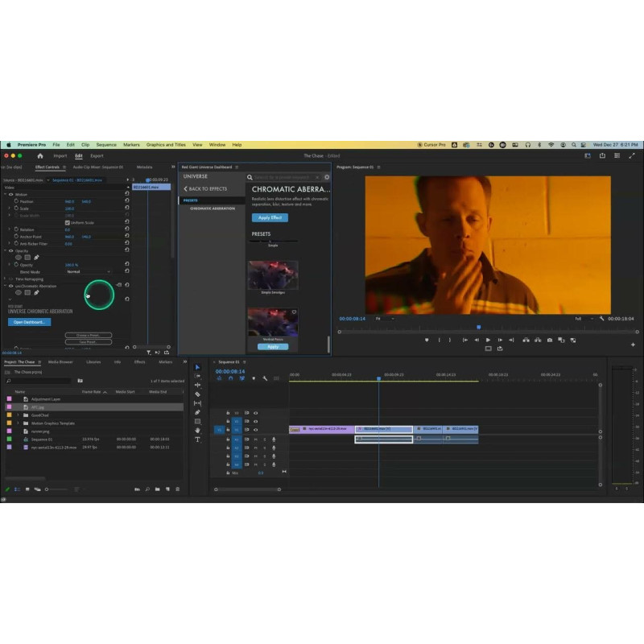Click the Home icon in top bar
The image size is (644, 644).
(40, 155)
